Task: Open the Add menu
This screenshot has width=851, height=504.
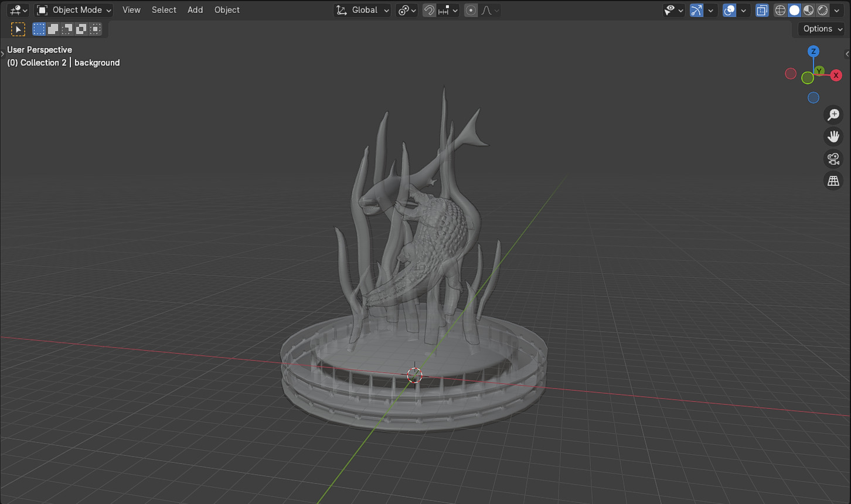Action: [x=195, y=10]
